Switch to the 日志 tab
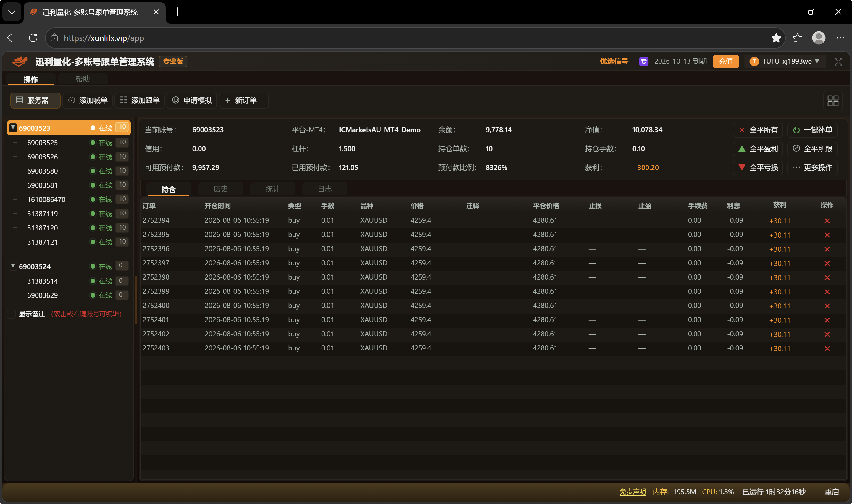 (x=325, y=189)
